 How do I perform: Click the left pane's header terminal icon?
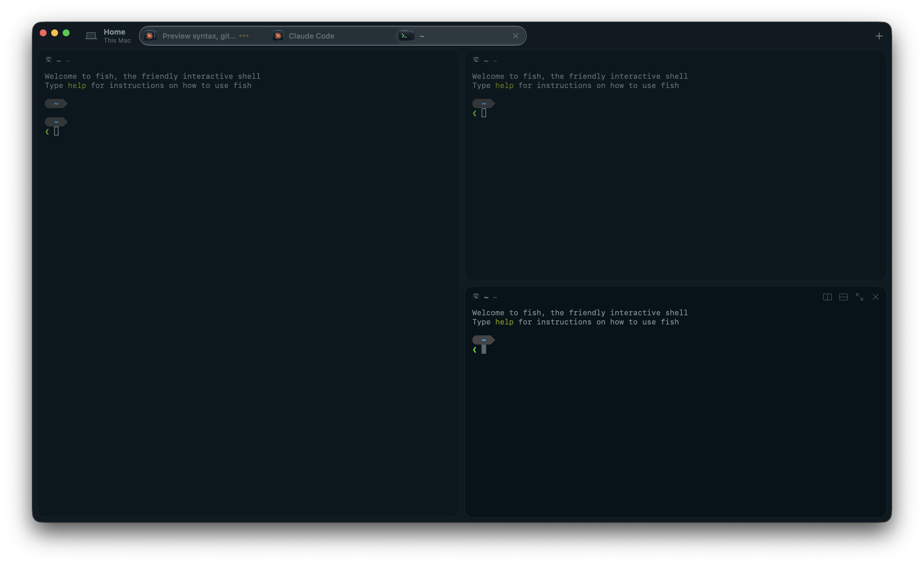click(49, 60)
